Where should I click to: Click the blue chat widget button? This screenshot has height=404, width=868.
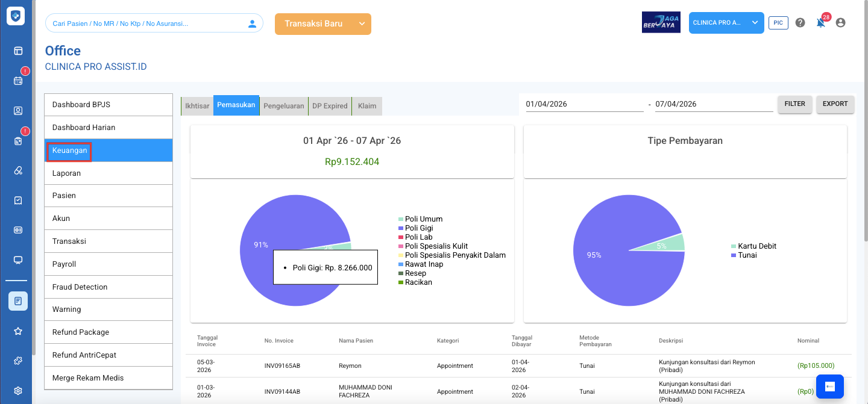829,387
